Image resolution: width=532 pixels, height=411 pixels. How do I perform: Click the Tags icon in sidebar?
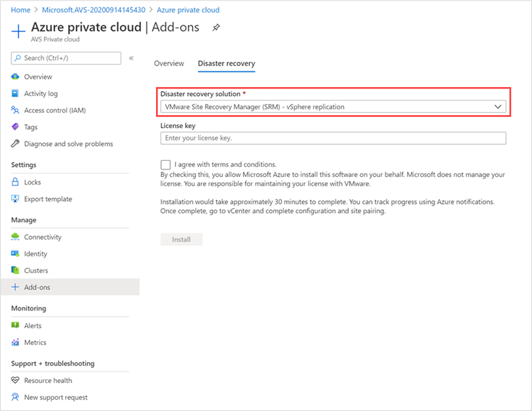click(x=15, y=127)
